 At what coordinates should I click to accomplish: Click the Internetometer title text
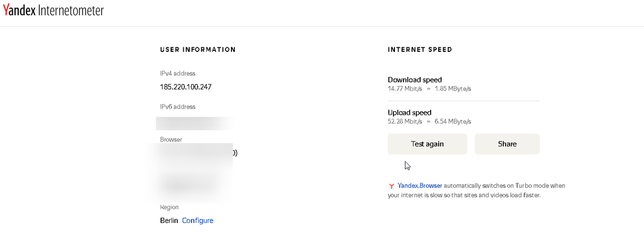click(71, 11)
